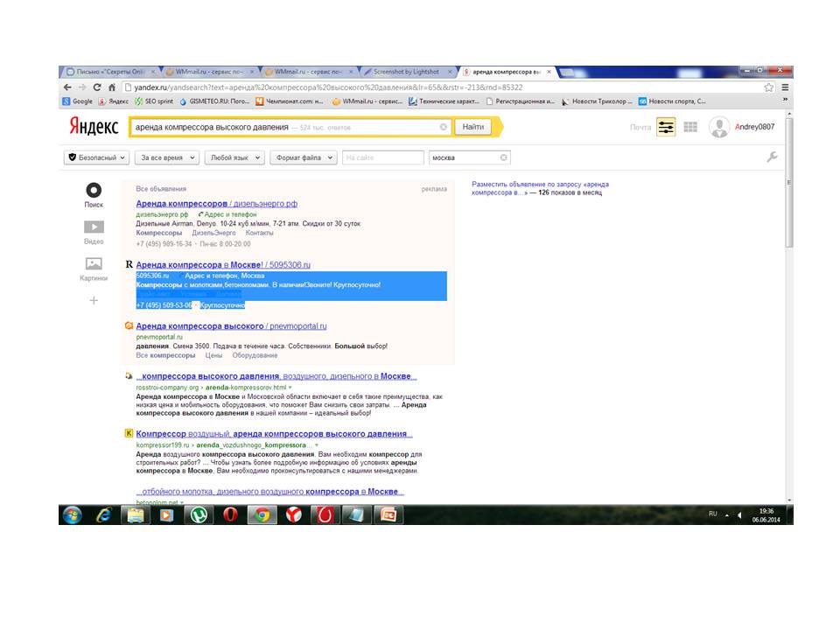Open the GISMETEO.RU bookmark

(214, 101)
